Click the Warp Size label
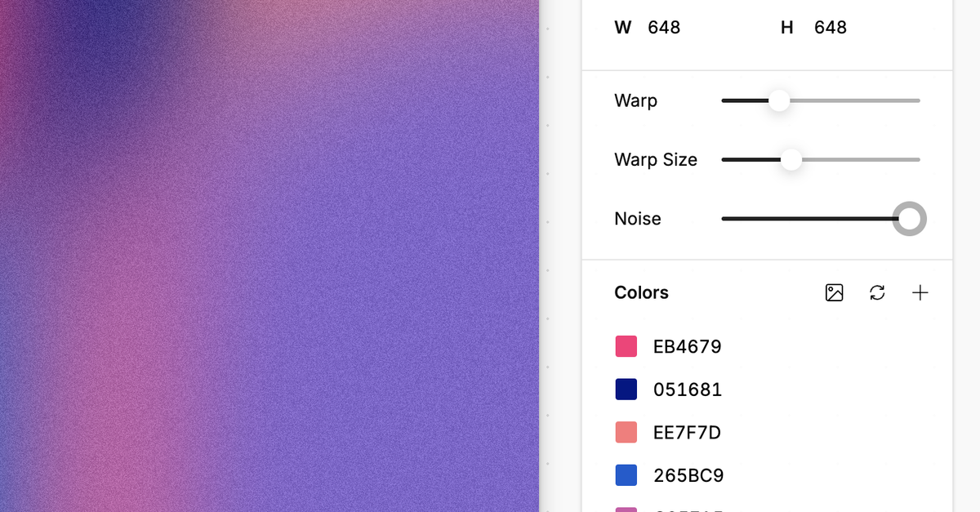980x512 pixels. click(656, 159)
